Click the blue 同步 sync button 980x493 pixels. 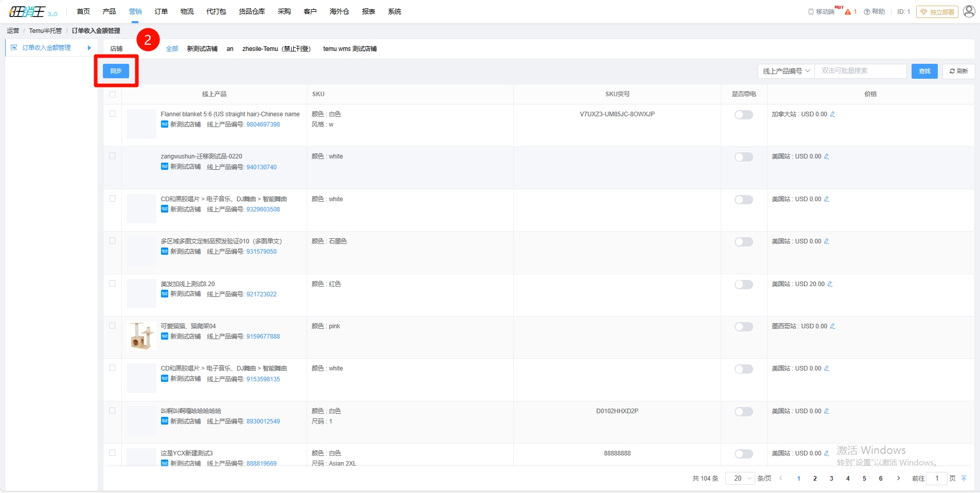pyautogui.click(x=116, y=71)
